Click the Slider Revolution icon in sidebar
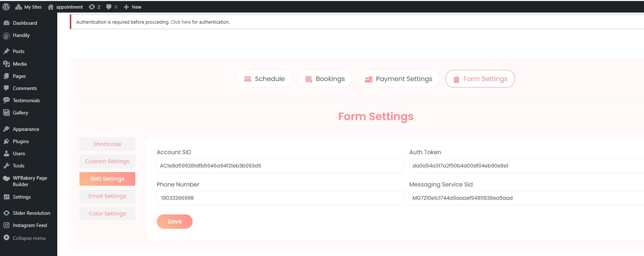Viewport: 644px width, 256px height. click(x=6, y=213)
